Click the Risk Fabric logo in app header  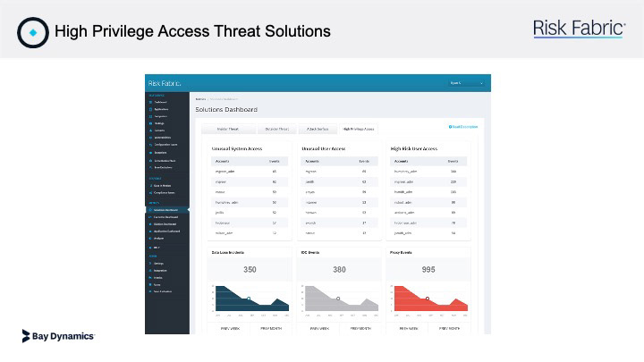tap(165, 83)
